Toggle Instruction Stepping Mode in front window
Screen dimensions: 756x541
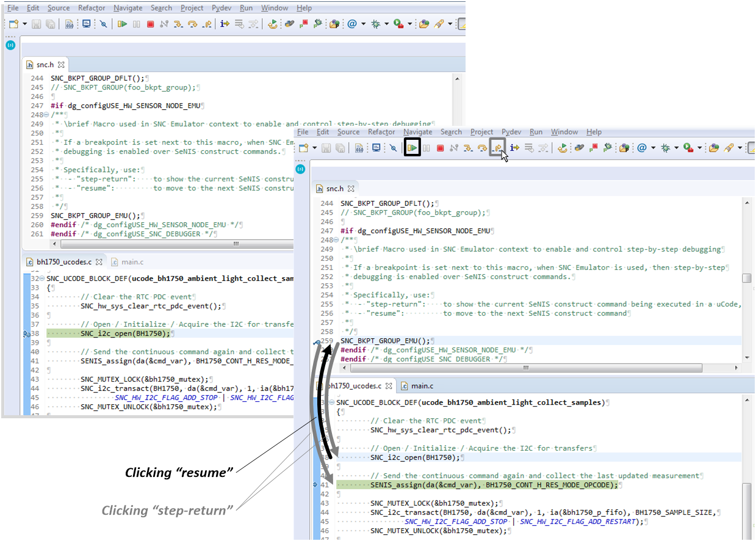tap(514, 148)
